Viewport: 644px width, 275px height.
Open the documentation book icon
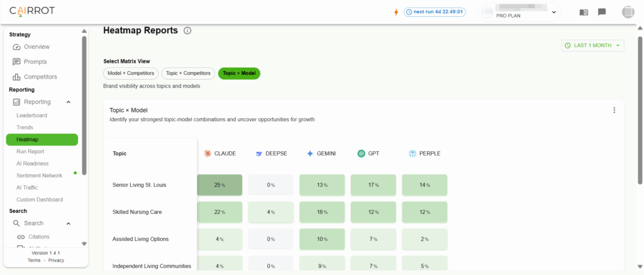tap(584, 13)
